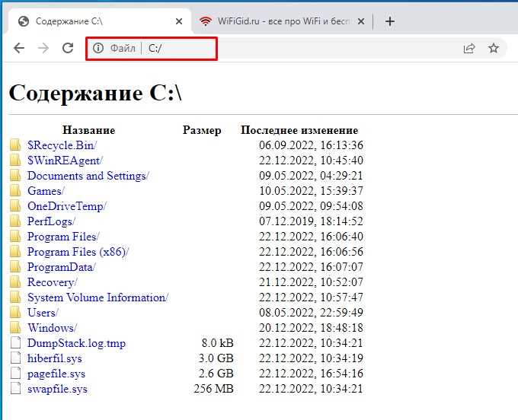Image resolution: width=518 pixels, height=420 pixels.
Task: Open the pagefile.sys file link
Action: (x=56, y=373)
